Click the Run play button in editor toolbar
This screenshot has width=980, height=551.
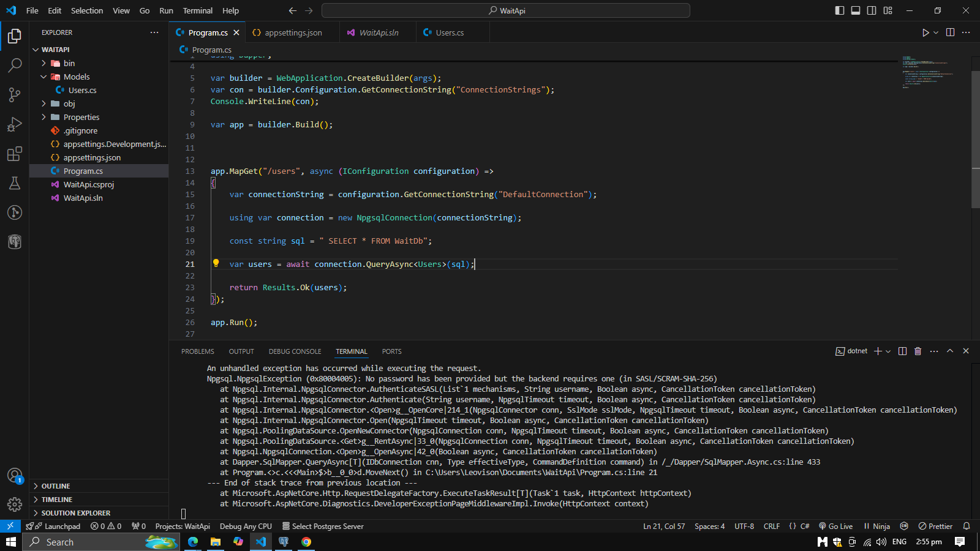tap(925, 32)
